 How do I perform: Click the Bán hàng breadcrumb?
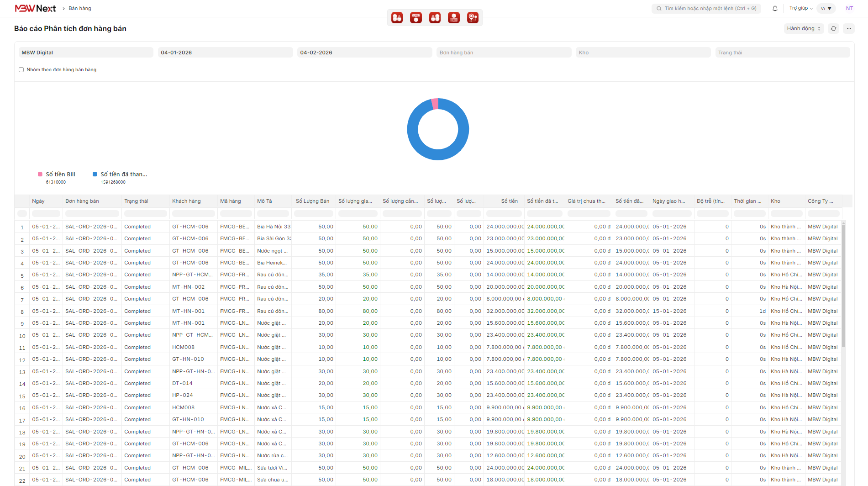pos(80,8)
